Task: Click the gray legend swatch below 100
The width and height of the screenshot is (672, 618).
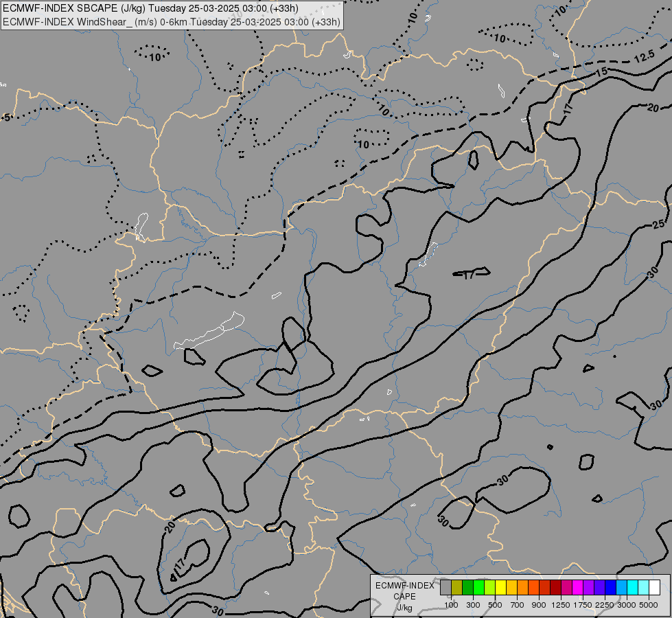Action: pyautogui.click(x=445, y=588)
